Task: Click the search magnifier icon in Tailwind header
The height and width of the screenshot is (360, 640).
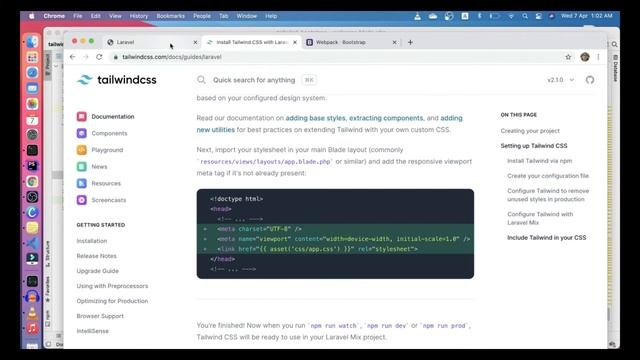Action: coord(201,80)
